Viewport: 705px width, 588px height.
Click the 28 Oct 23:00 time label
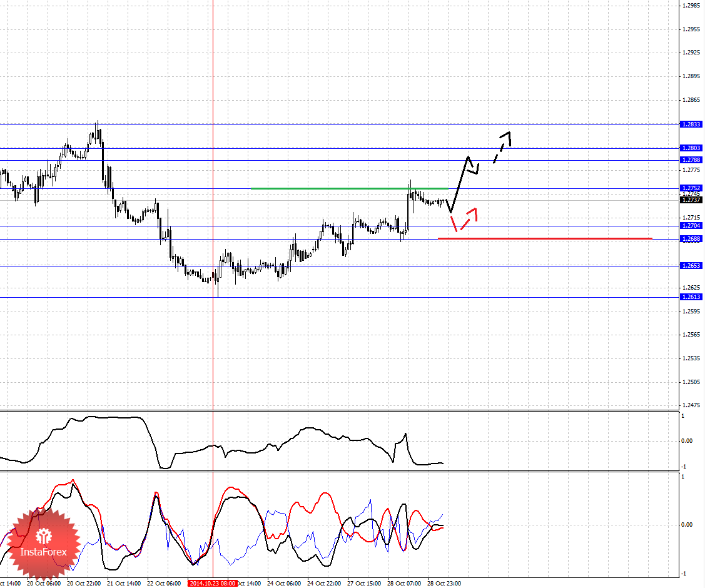pyautogui.click(x=444, y=584)
